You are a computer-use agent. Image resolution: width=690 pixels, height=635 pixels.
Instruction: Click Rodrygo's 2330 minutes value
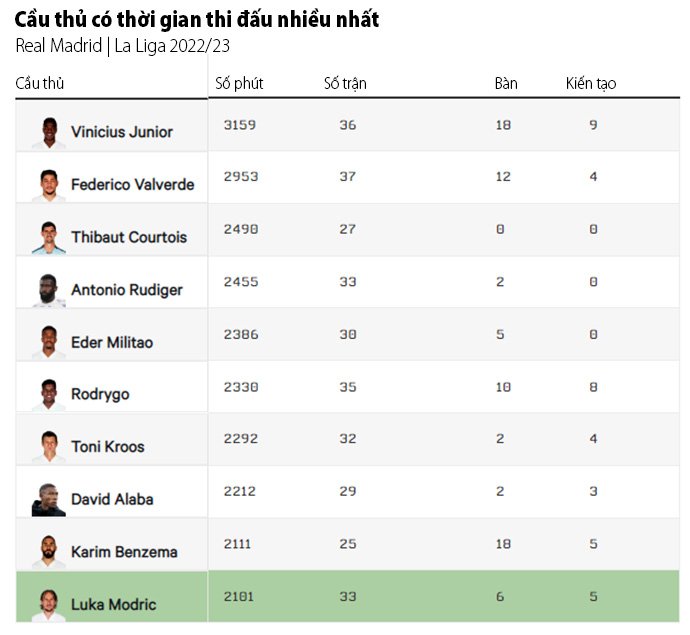[241, 387]
